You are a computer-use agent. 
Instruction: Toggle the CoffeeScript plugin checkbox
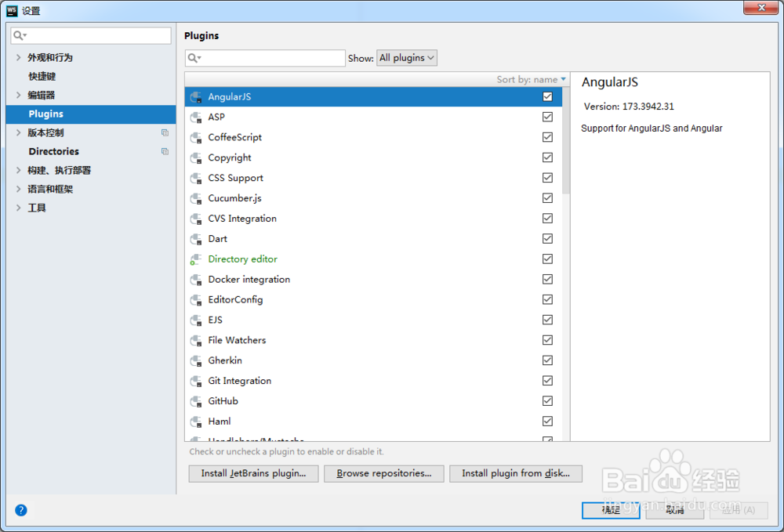tap(547, 137)
